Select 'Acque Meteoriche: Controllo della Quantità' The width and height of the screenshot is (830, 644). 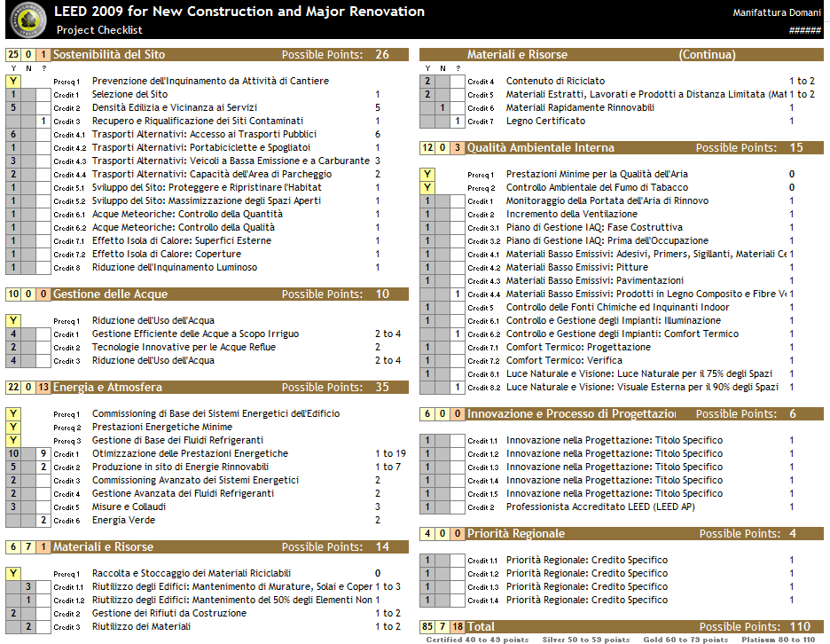187,214
